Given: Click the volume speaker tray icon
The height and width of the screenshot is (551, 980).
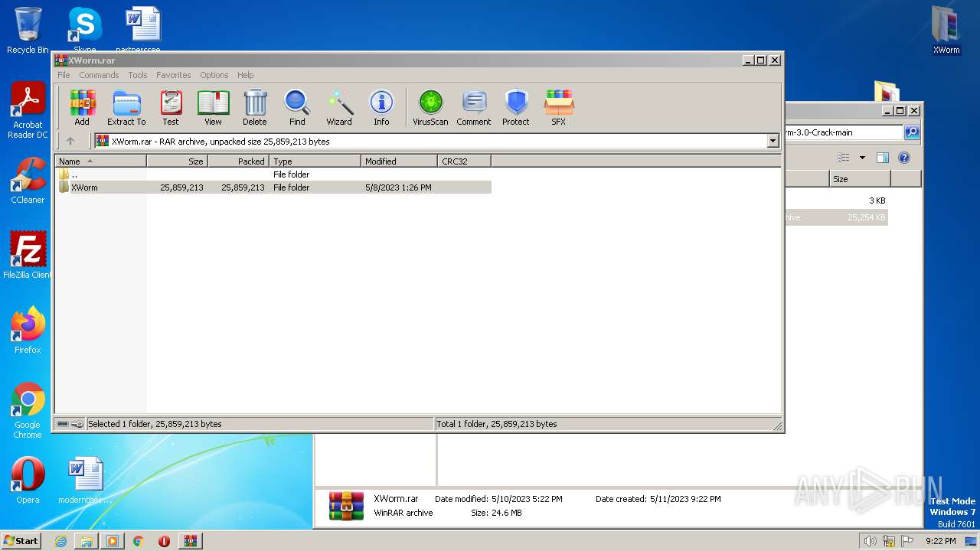Looking at the screenshot, I should click(x=870, y=541).
